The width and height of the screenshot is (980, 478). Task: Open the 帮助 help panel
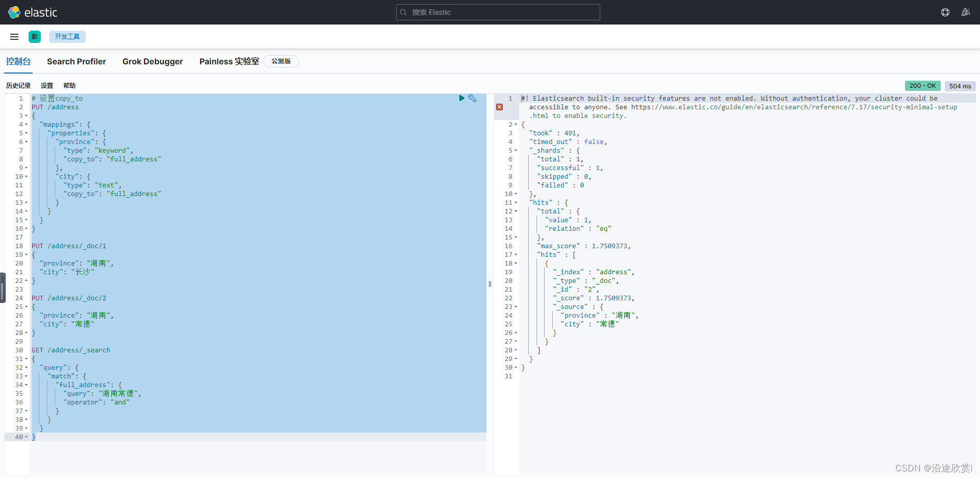click(69, 86)
